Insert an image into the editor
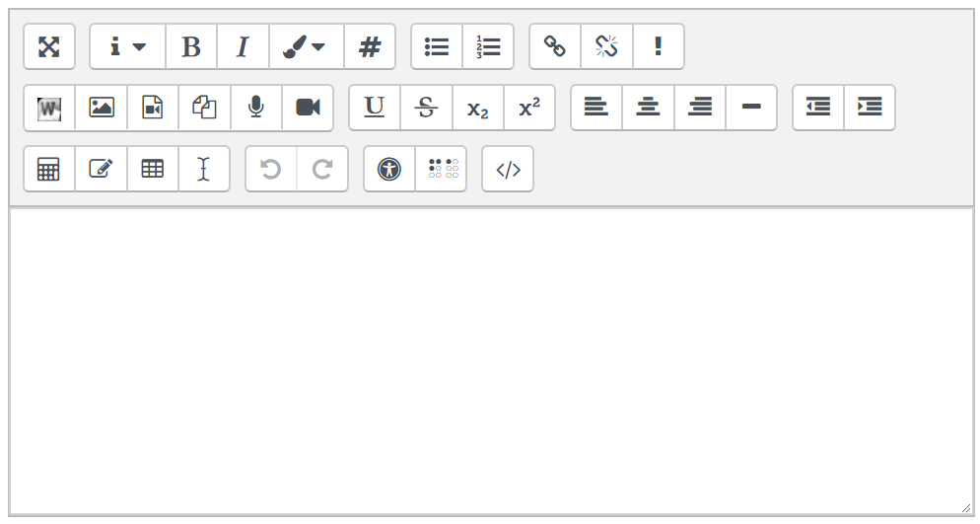Screen dimensions: 980x524 pyautogui.click(x=102, y=108)
